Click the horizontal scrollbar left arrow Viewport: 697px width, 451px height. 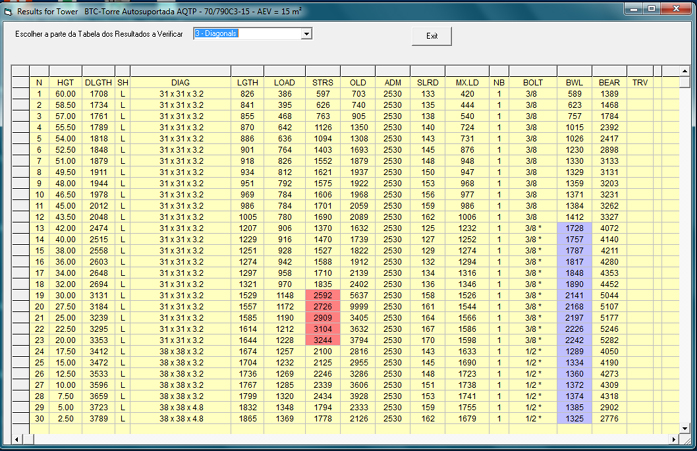tap(16, 439)
